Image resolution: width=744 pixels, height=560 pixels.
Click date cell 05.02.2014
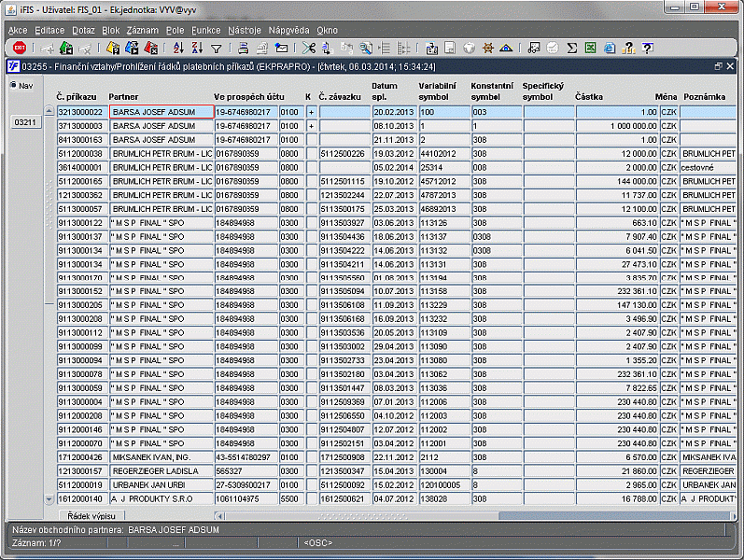tap(394, 167)
